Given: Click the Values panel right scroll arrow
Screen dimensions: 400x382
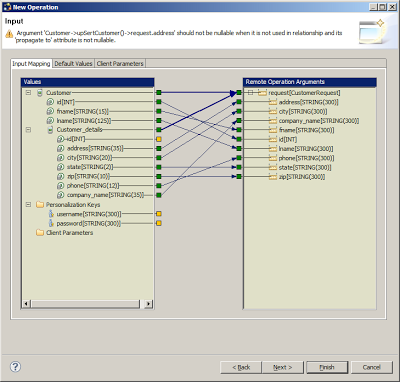Looking at the screenshot, I should (x=149, y=304).
